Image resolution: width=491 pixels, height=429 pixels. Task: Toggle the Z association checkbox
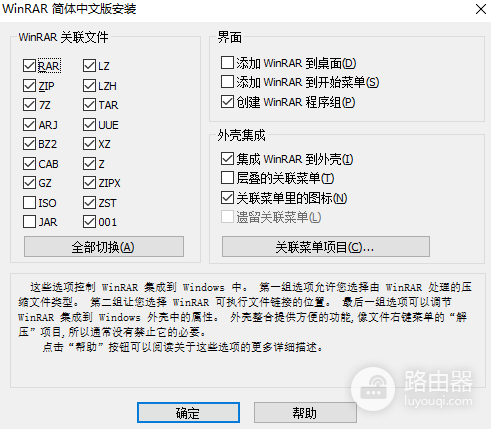(x=89, y=164)
